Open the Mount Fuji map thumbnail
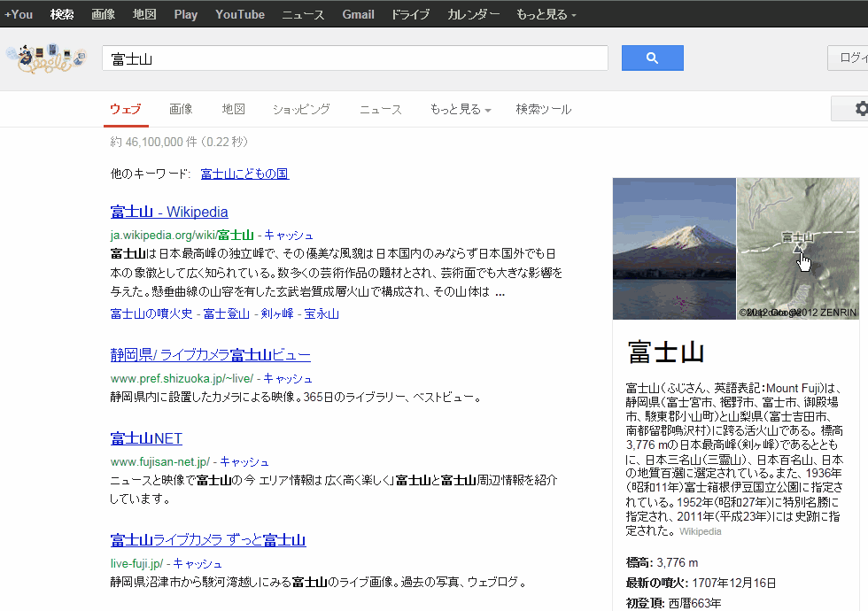 pos(797,248)
